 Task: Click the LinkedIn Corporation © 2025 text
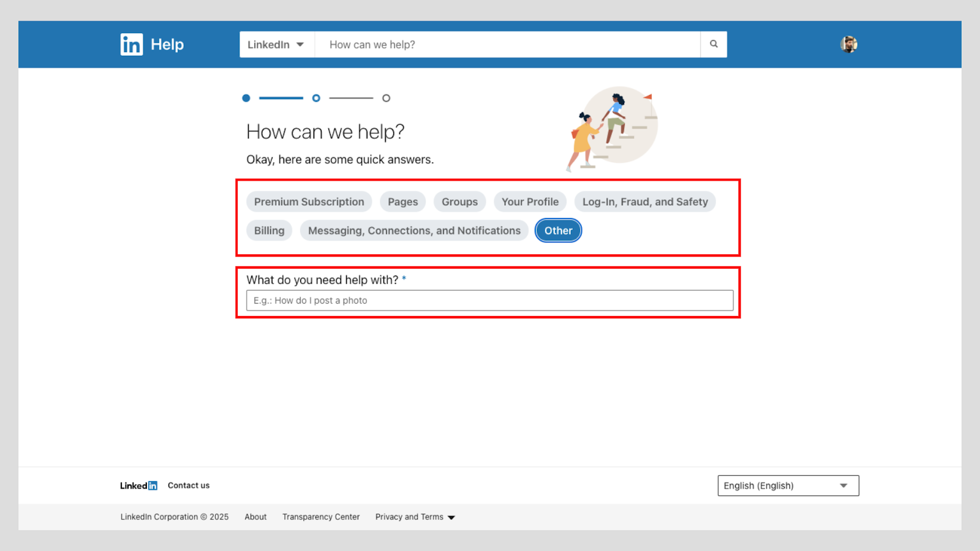tap(175, 517)
